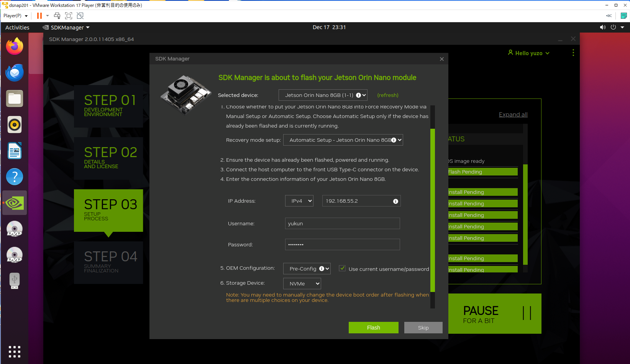Click the dialog instructions scrollbar
Screen dimensions: 630x364
[x=433, y=210]
